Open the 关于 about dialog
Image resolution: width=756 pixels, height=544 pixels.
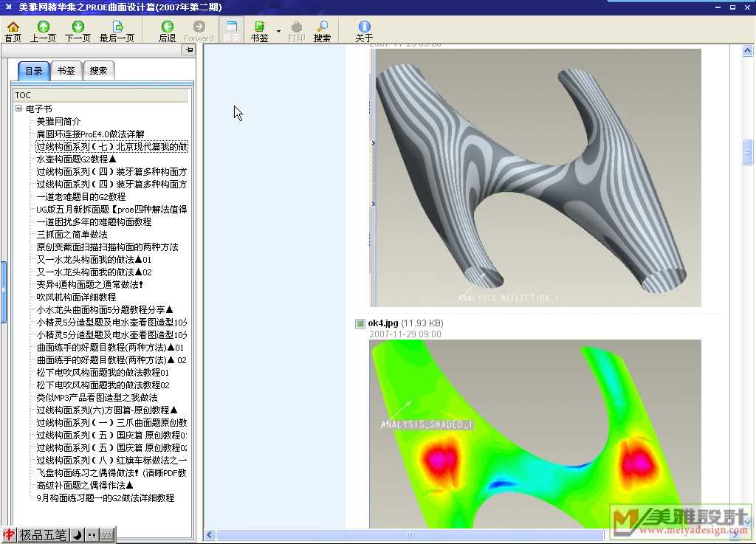point(364,31)
